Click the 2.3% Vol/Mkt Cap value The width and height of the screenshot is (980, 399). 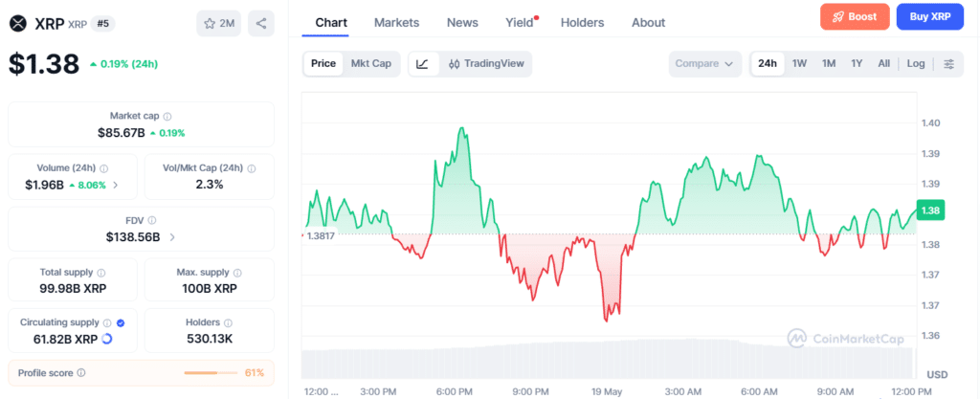(x=210, y=185)
